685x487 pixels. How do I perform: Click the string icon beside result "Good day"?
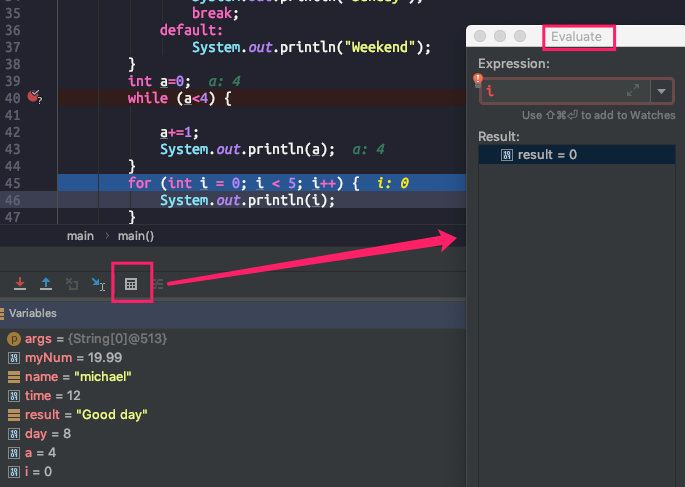pos(14,415)
